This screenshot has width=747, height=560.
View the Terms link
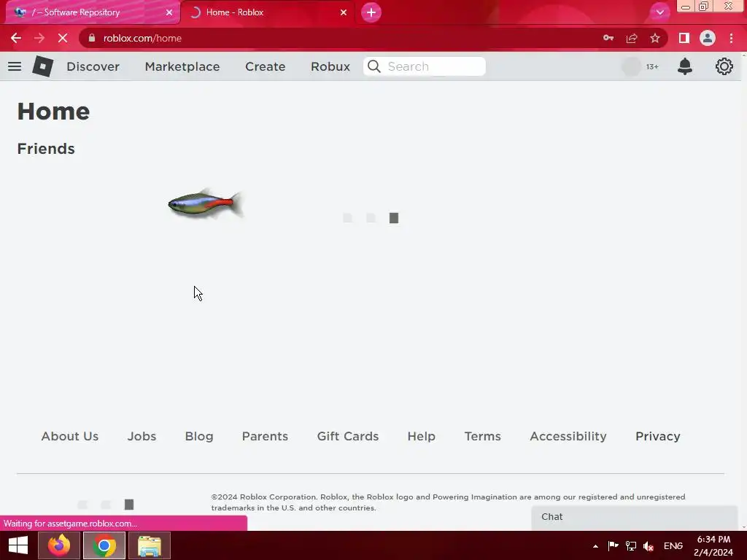[483, 436]
